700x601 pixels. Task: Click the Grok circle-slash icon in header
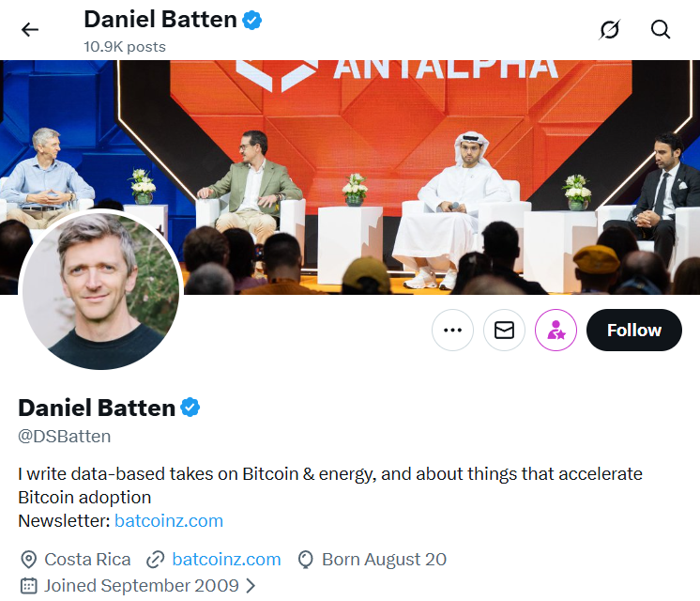coord(610,29)
